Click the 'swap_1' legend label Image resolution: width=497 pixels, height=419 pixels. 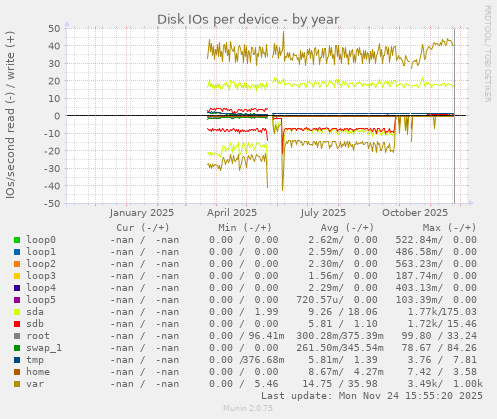tap(44, 348)
